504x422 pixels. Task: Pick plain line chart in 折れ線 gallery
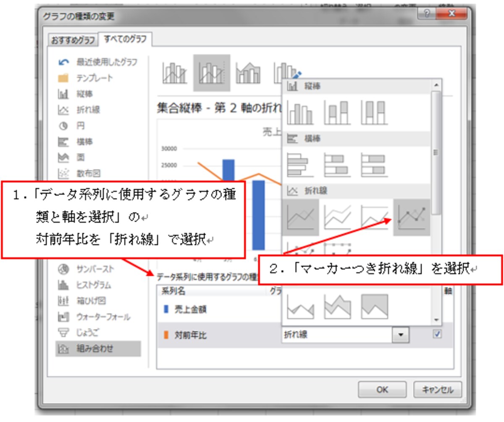300,217
